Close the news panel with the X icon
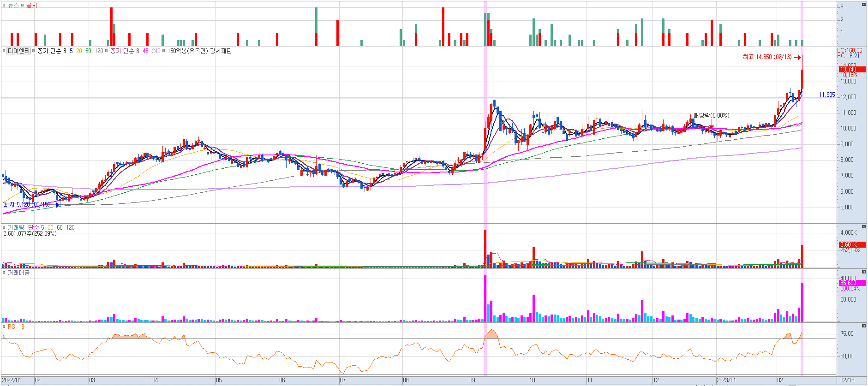 coord(863,4)
